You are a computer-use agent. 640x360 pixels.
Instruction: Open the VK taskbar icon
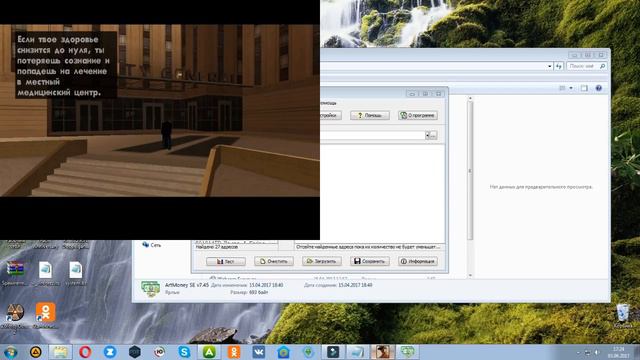pyautogui.click(x=259, y=352)
